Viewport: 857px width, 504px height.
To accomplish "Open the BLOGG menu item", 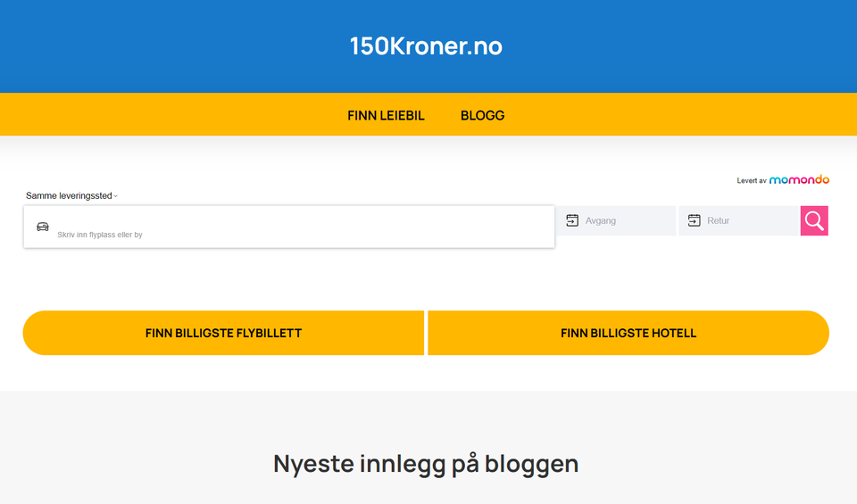I will pyautogui.click(x=483, y=116).
